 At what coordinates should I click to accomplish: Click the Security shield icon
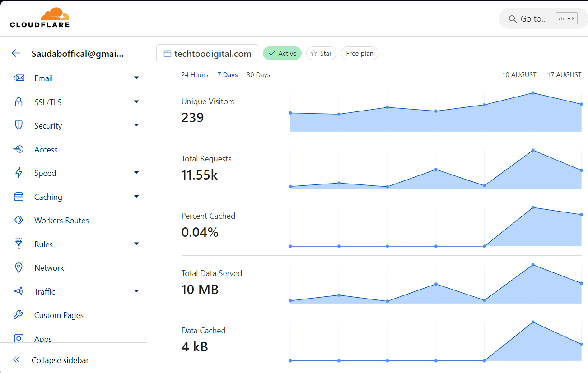click(19, 126)
